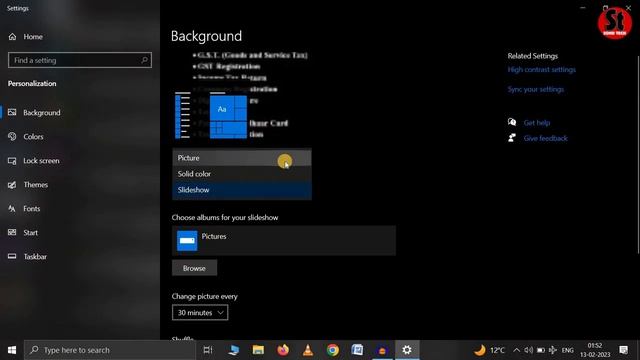The height and width of the screenshot is (360, 640).
Task: Select Picture in background dropdown
Action: (242, 158)
